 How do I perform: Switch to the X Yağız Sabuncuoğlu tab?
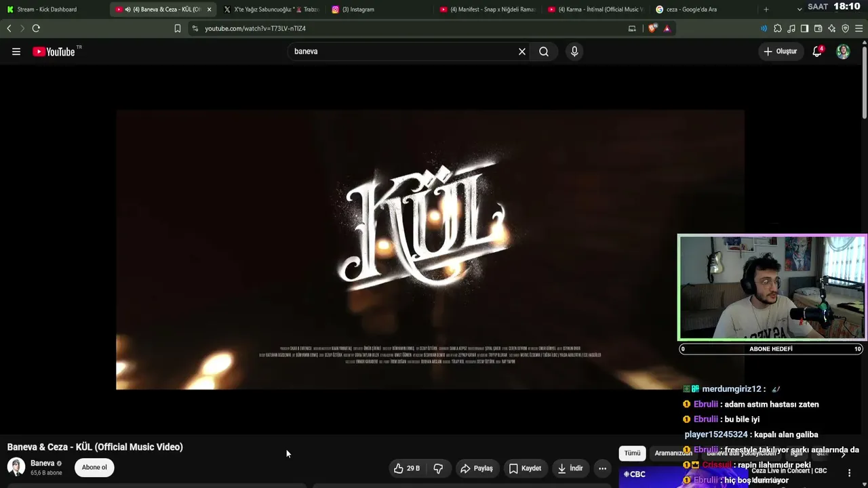tap(271, 9)
